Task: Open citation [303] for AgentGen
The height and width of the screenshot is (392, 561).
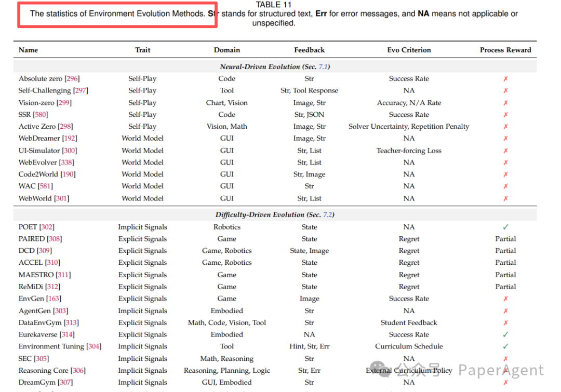Action: click(60, 311)
